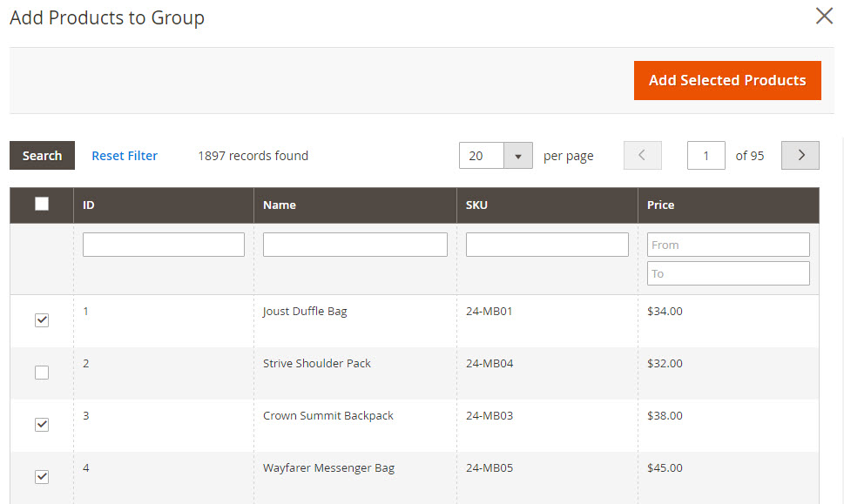Image resolution: width=844 pixels, height=504 pixels.
Task: Reset the grid filters via Reset Filter
Action: point(125,155)
